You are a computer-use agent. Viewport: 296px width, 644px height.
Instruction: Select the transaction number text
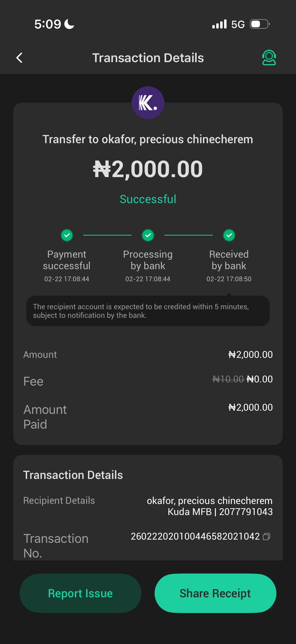195,536
